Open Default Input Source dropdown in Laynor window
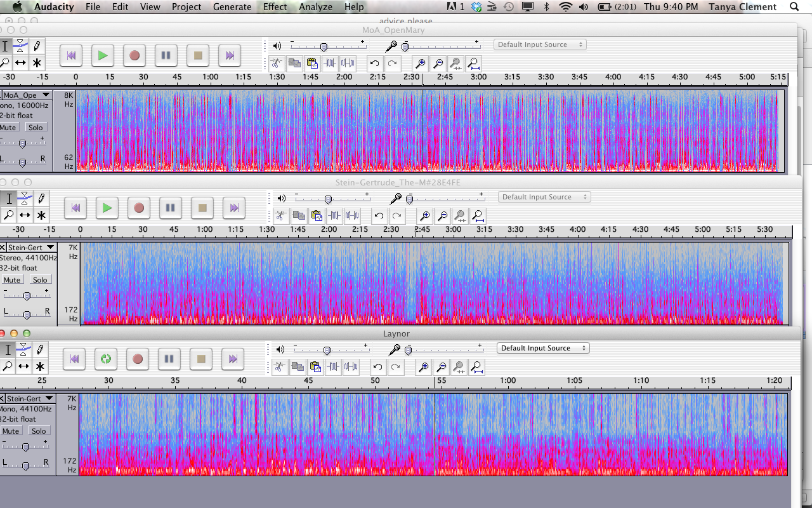 (x=543, y=348)
